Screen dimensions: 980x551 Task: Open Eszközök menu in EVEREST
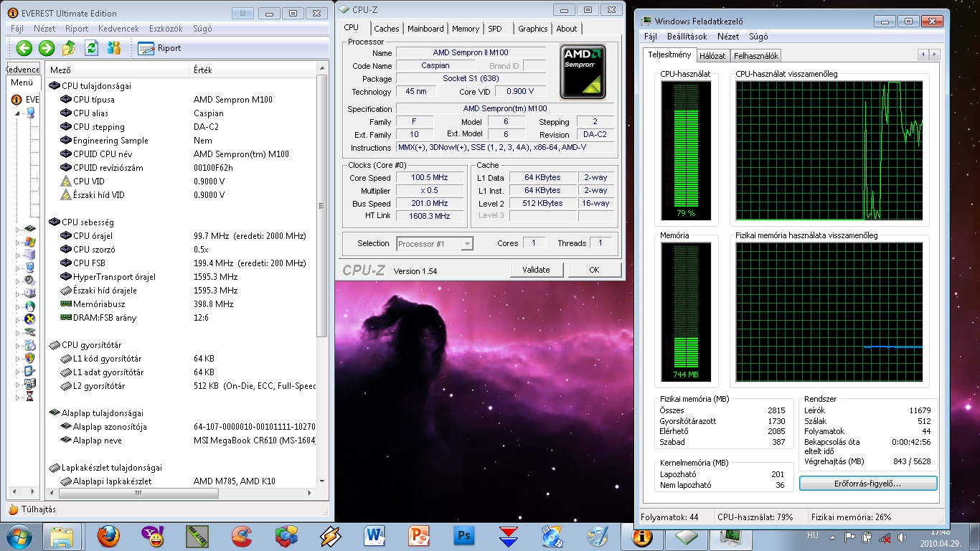pos(165,29)
